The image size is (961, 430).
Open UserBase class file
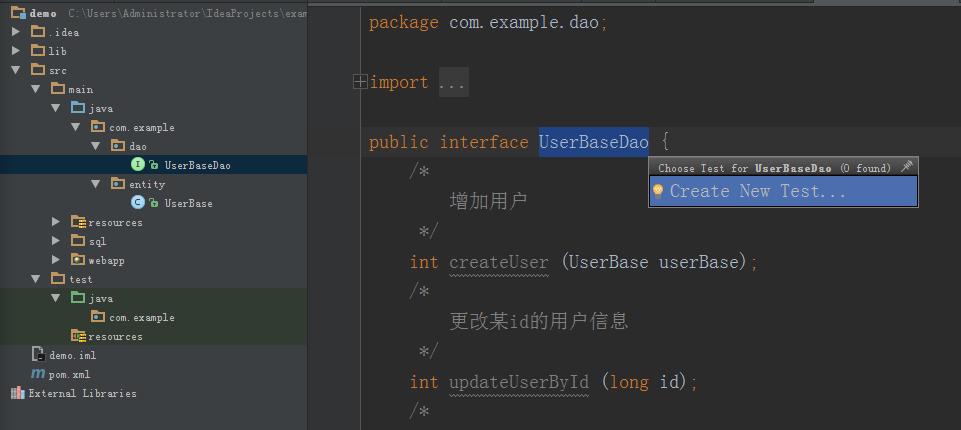click(188, 203)
